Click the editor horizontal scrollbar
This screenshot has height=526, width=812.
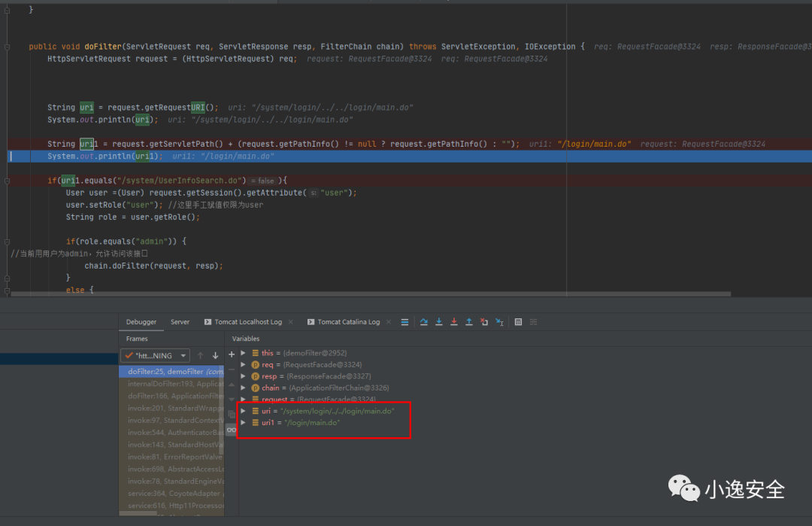371,293
